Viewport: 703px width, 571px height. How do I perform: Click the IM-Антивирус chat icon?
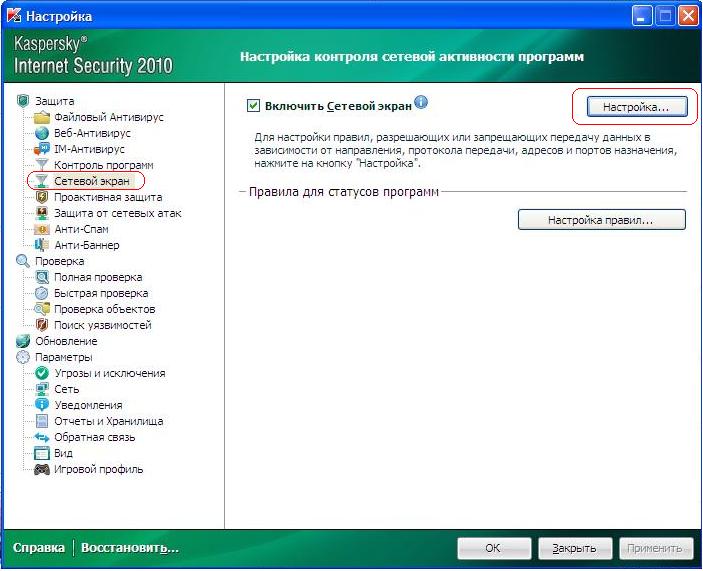42,149
